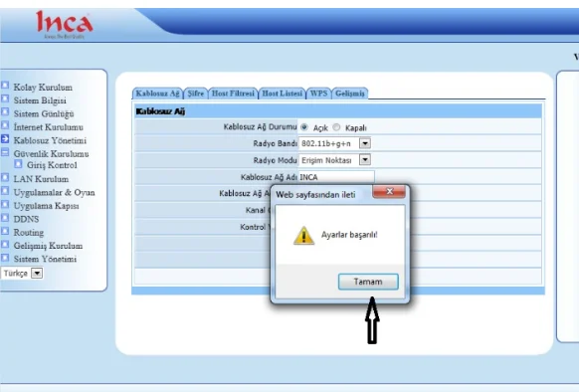Open Sistem Yönetimi menu link
The height and width of the screenshot is (392, 579).
pyautogui.click(x=45, y=259)
